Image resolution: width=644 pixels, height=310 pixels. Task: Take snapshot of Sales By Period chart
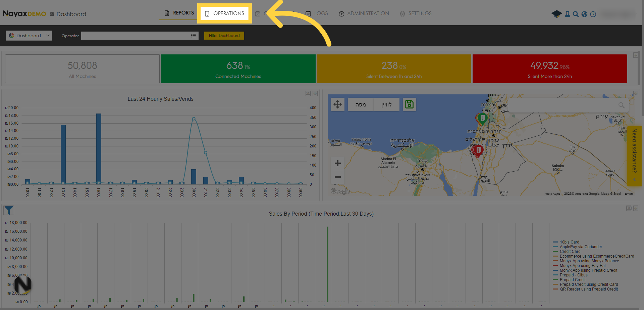[629, 208]
